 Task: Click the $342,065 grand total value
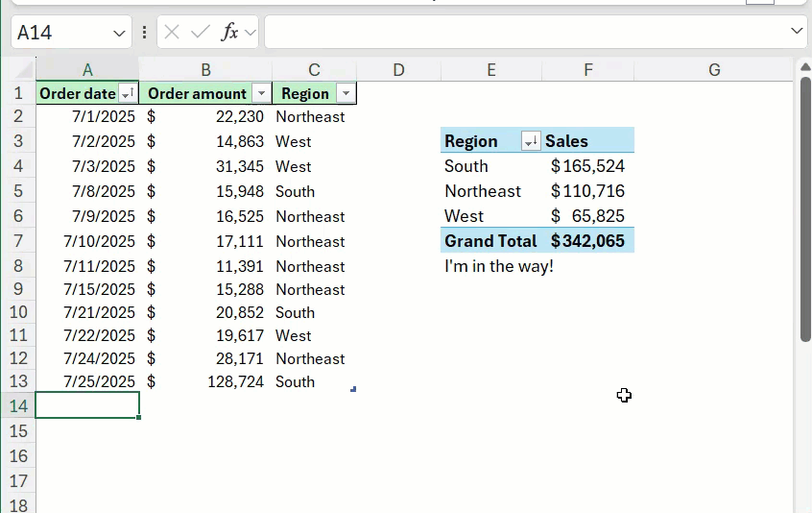click(x=588, y=240)
